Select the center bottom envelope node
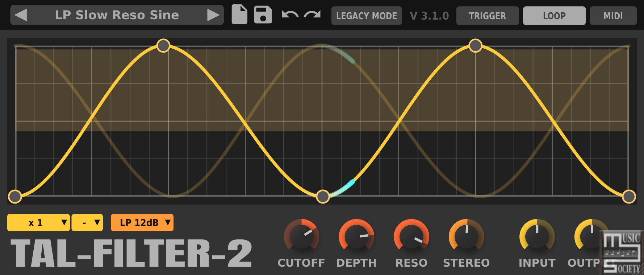Image resolution: width=644 pixels, height=275 pixels. coord(323,197)
